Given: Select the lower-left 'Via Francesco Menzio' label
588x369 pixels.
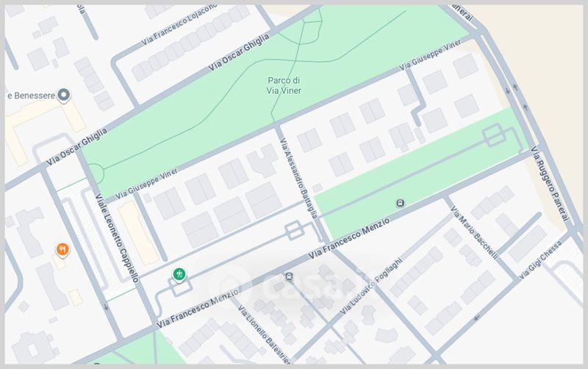Looking at the screenshot, I should tap(197, 308).
